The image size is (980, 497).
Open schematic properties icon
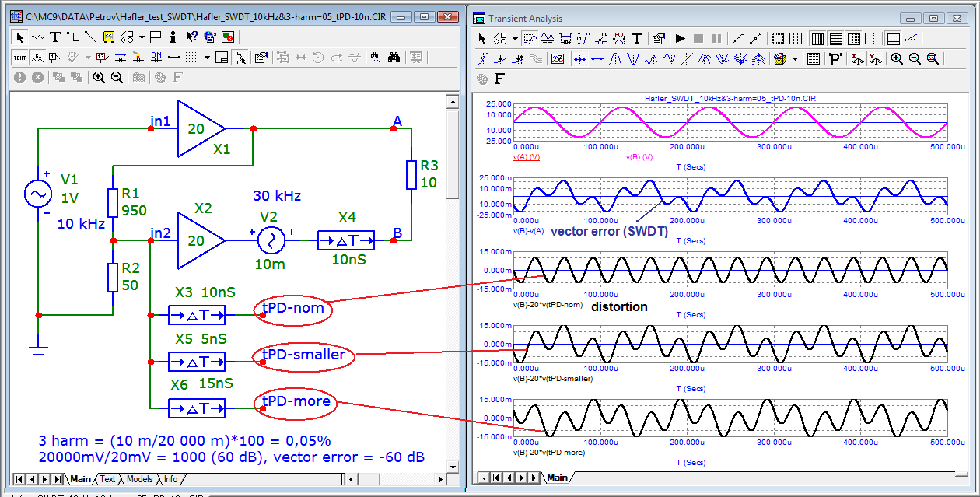(x=261, y=58)
